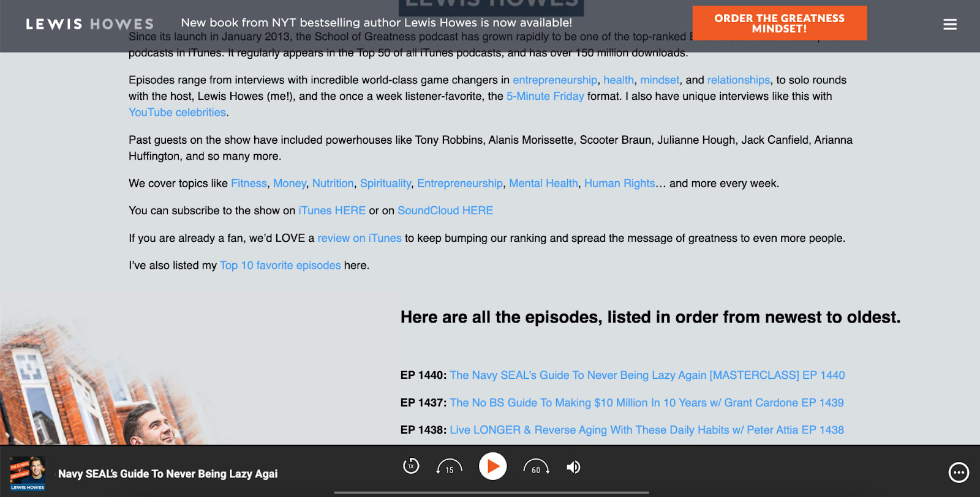980x497 pixels.
Task: Open the YouTube celebrities link
Action: pos(177,113)
